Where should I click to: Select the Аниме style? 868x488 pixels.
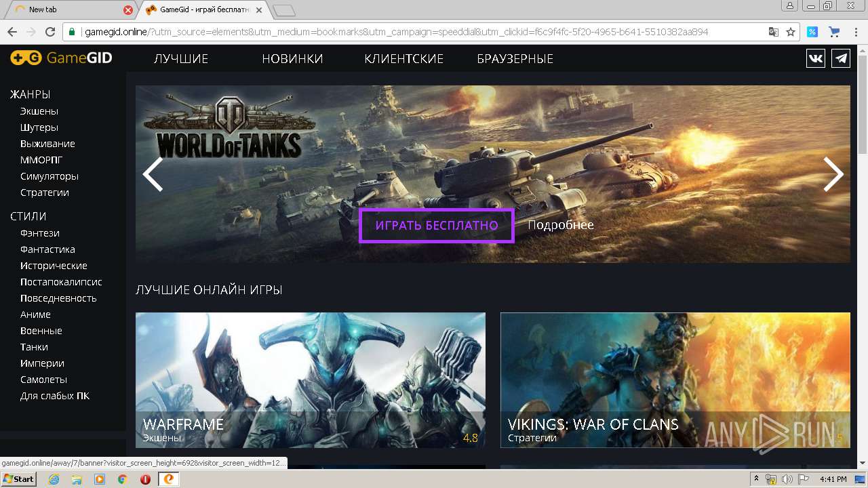pos(35,314)
